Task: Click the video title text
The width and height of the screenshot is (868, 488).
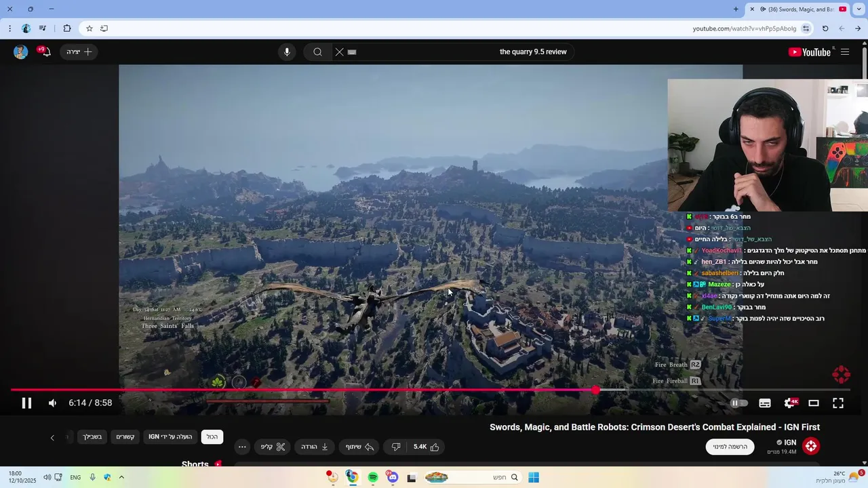Action: point(654,427)
